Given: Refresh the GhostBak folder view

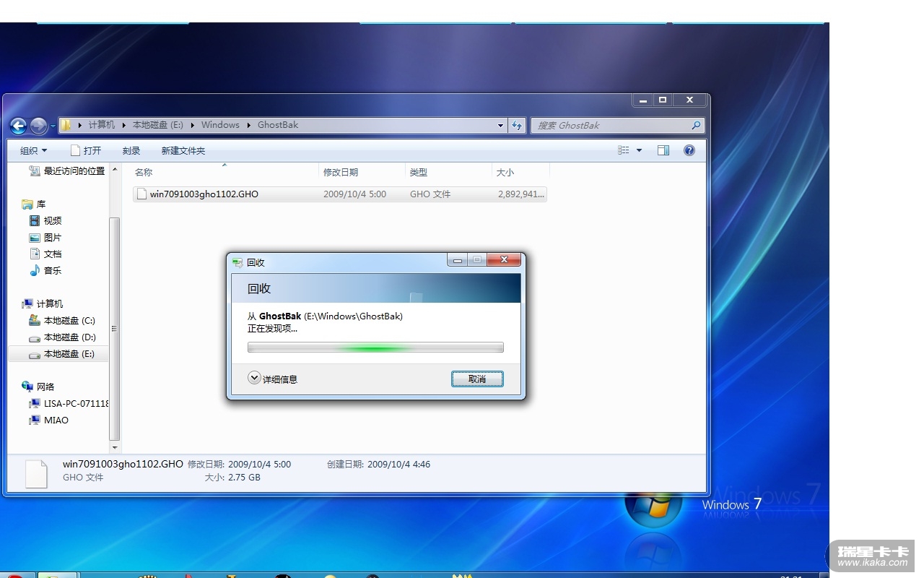Looking at the screenshot, I should [x=517, y=125].
